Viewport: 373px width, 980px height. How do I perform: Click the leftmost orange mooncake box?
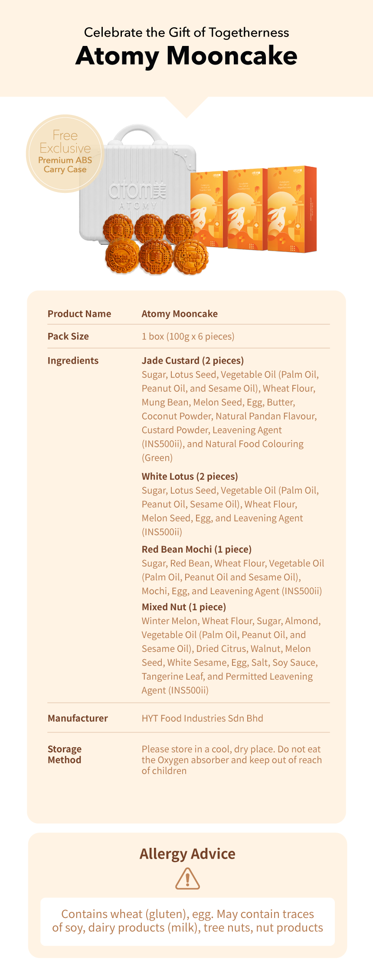click(209, 209)
